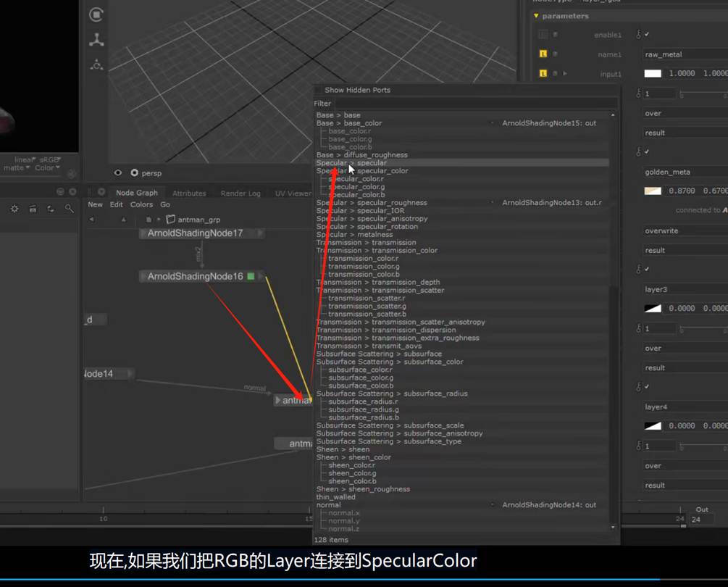Click the yellow L icon beside name1
This screenshot has height=587, width=728.
coord(543,54)
